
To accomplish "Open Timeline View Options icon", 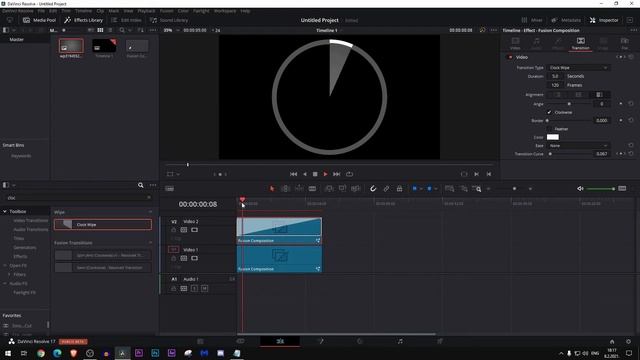I will click(x=169, y=188).
